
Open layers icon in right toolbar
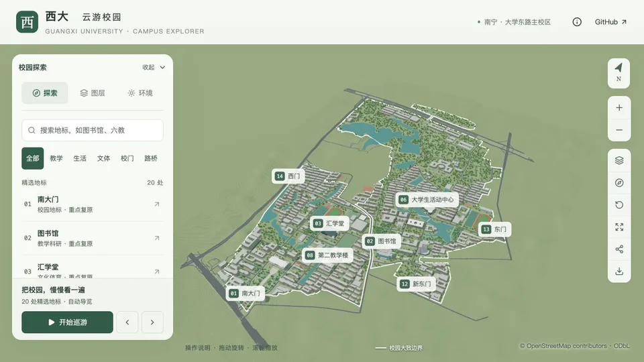619,160
